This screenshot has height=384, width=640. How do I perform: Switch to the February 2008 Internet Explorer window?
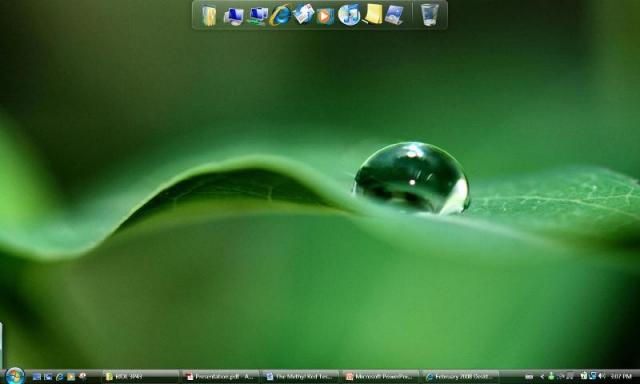click(460, 376)
